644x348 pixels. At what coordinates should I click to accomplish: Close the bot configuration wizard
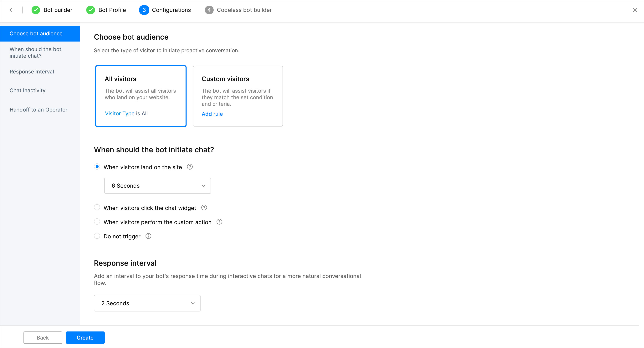pyautogui.click(x=635, y=10)
